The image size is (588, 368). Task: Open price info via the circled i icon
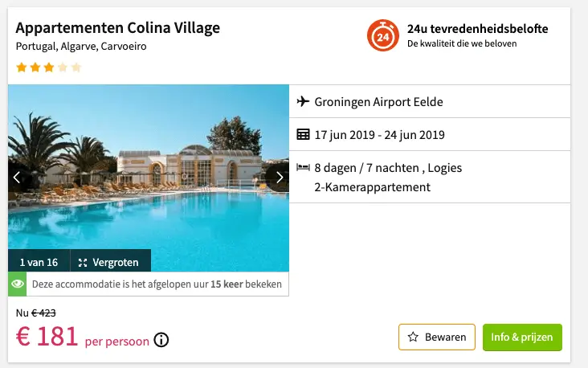click(161, 340)
